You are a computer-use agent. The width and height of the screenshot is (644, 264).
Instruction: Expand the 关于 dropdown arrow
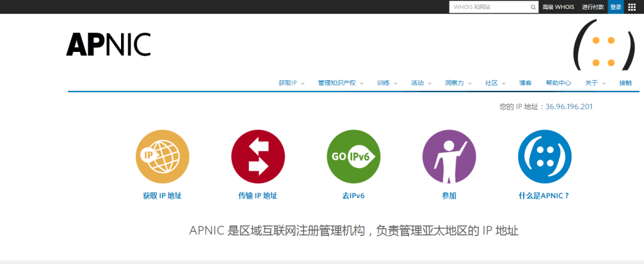coord(603,84)
